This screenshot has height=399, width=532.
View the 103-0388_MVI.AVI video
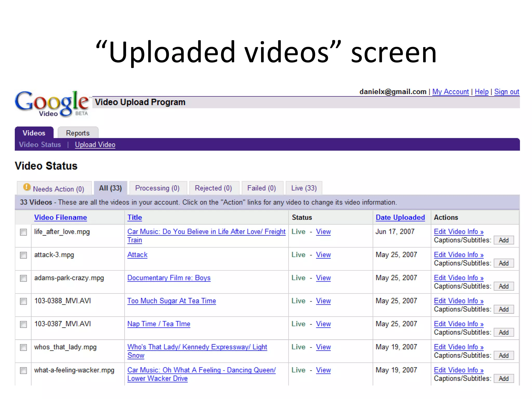[x=323, y=301]
